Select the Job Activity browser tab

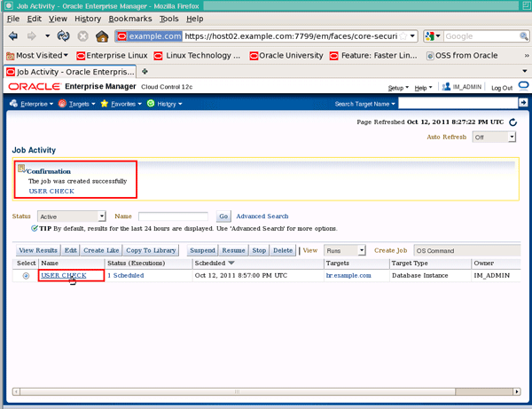pos(70,72)
